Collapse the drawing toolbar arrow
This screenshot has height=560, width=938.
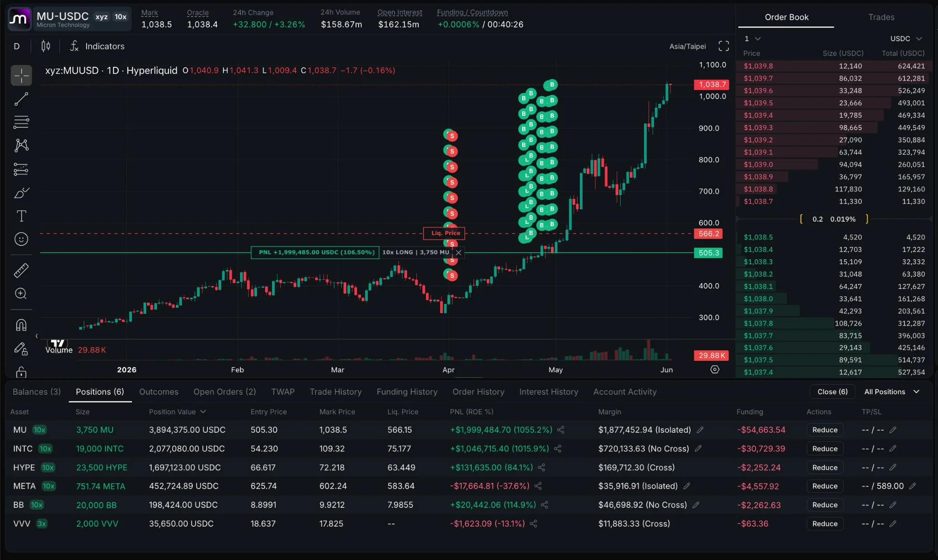(x=37, y=336)
